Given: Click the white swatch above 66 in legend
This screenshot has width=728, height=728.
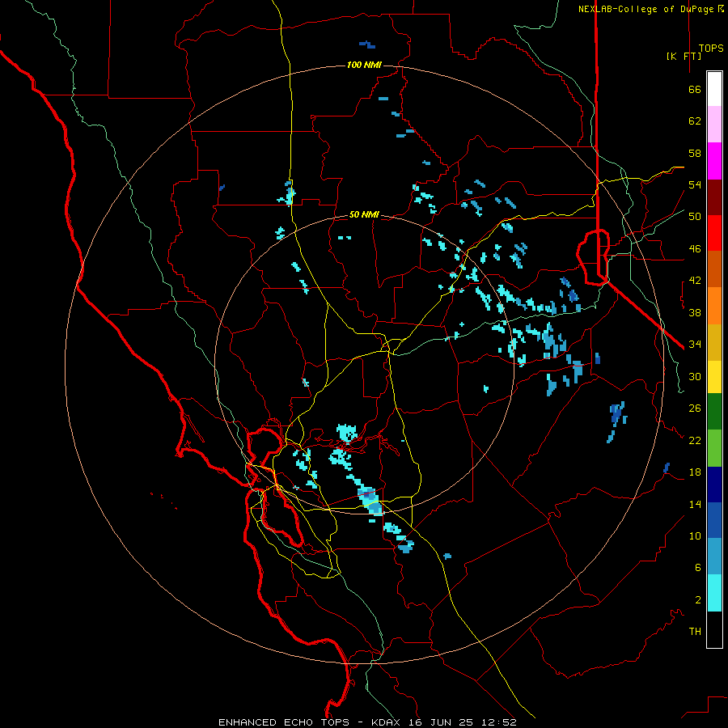Looking at the screenshot, I should click(714, 89).
